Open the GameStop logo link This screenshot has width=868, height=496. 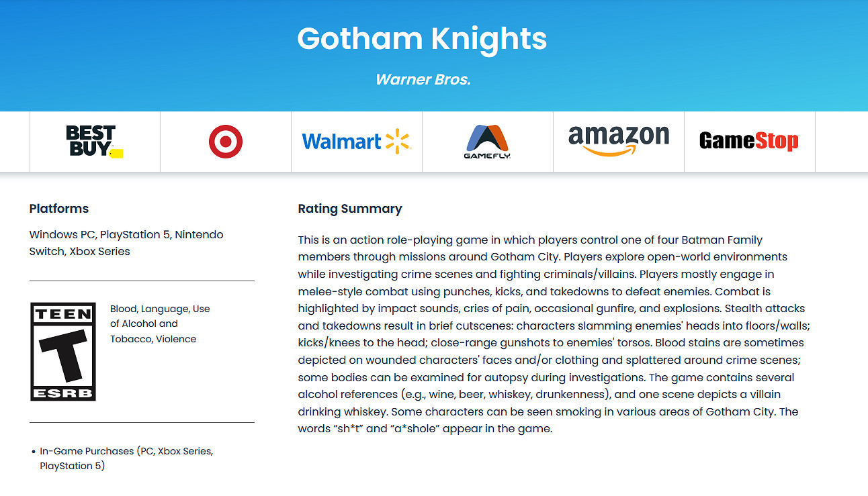[749, 142]
